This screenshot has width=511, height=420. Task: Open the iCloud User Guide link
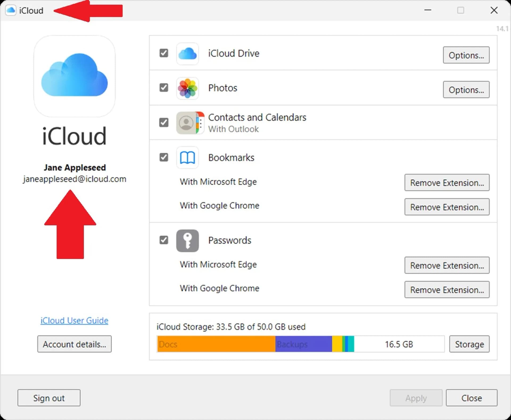coord(74,320)
